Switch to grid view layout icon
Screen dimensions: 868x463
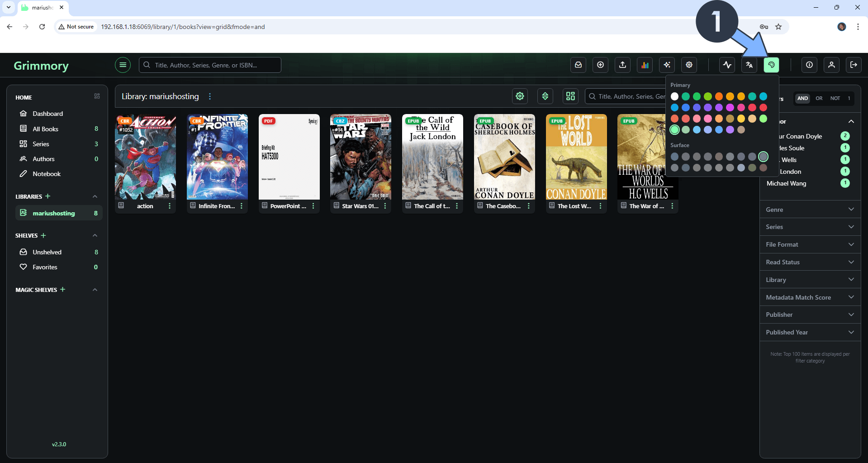(570, 96)
